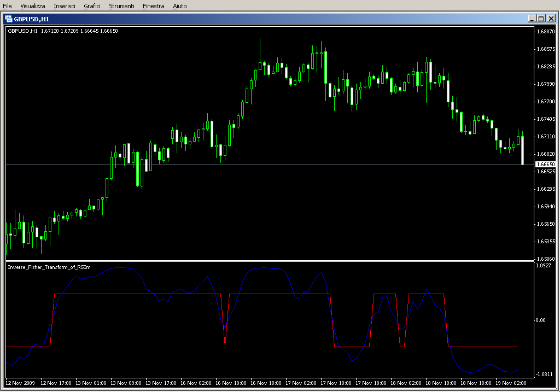Click the 1.65355 price scale label
The height and width of the screenshot is (392, 560).
coord(546,242)
